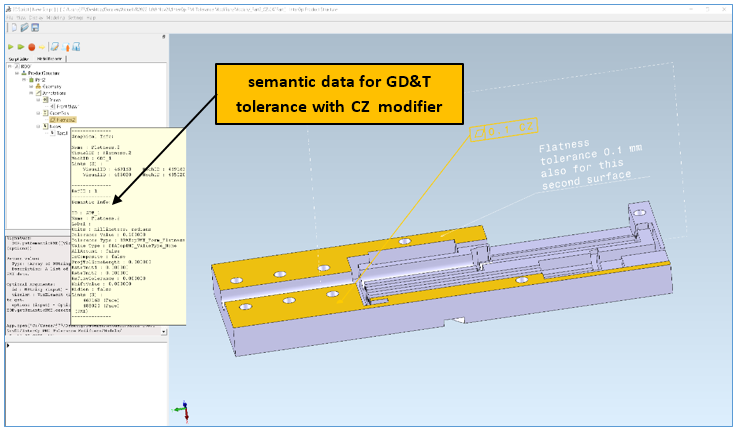Click the Save disk icon
This screenshot has width=735, height=428.
(x=34, y=27)
